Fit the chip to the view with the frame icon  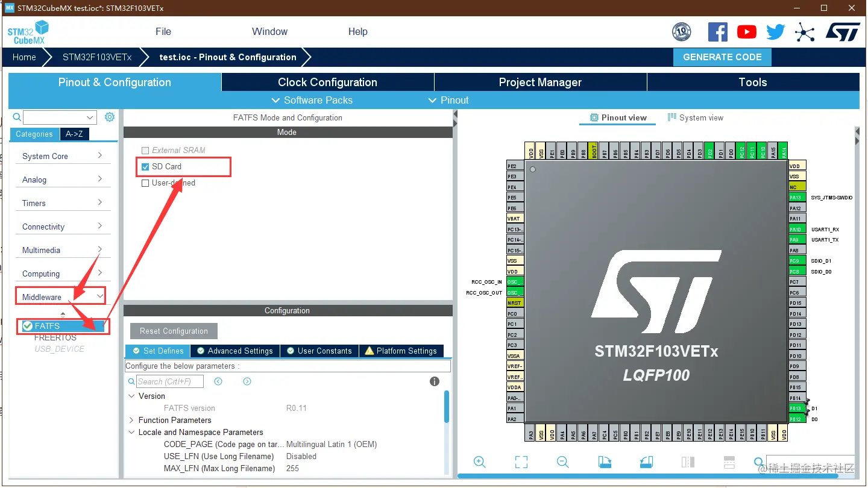pyautogui.click(x=521, y=462)
